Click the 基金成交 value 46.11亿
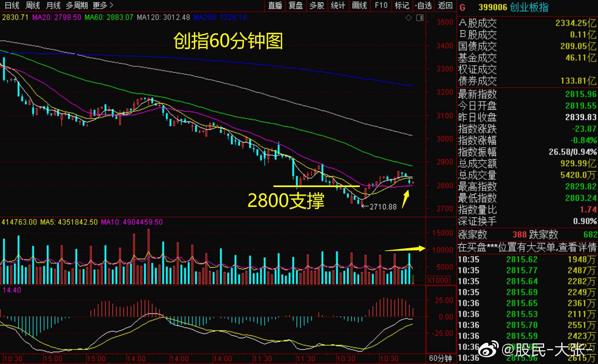This screenshot has width=598, height=364. [581, 58]
